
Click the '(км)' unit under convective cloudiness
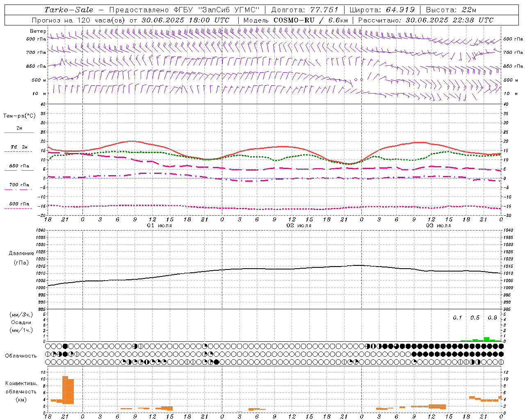(21, 399)
